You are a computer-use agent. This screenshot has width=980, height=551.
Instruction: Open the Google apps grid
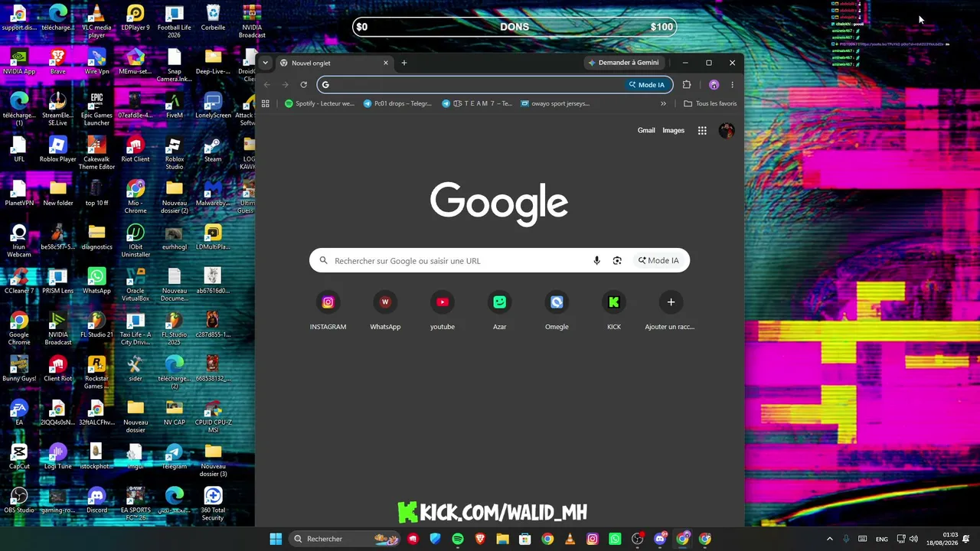(x=702, y=131)
